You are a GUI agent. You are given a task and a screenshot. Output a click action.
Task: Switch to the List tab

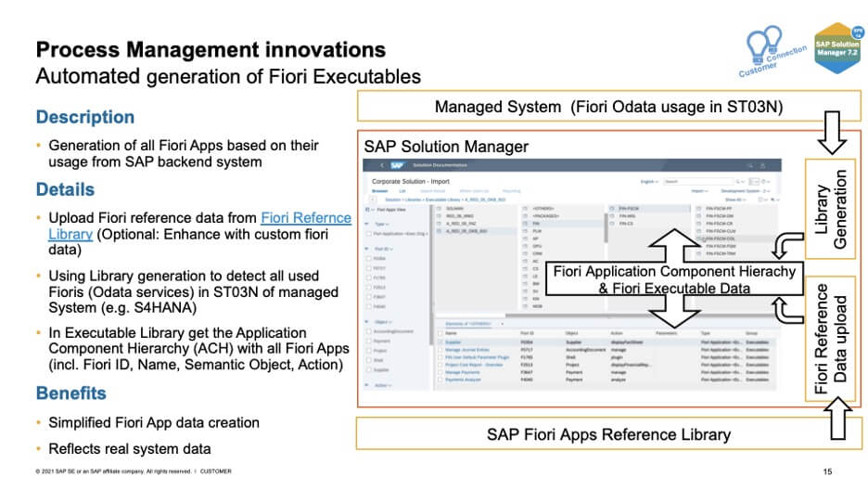pyautogui.click(x=402, y=191)
